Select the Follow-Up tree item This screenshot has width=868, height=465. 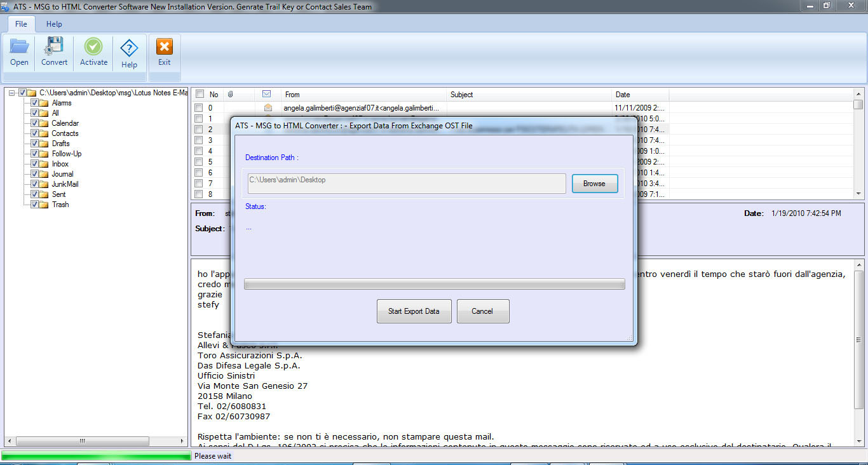coord(67,154)
